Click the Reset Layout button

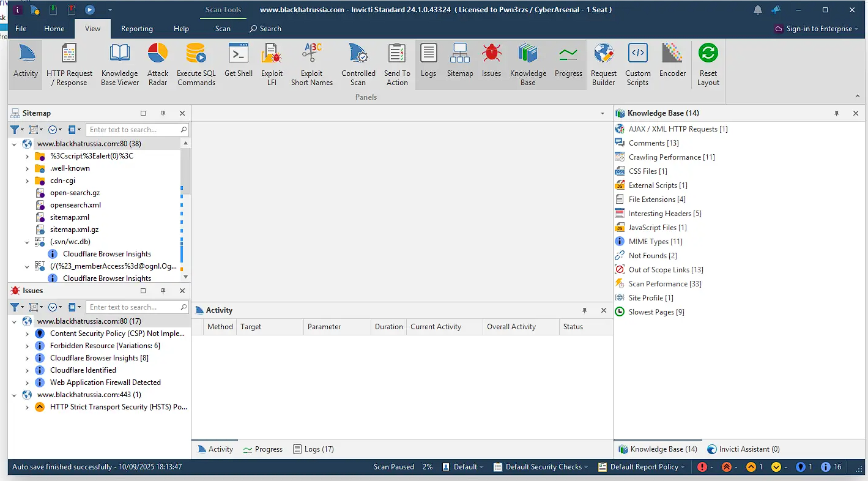point(708,64)
